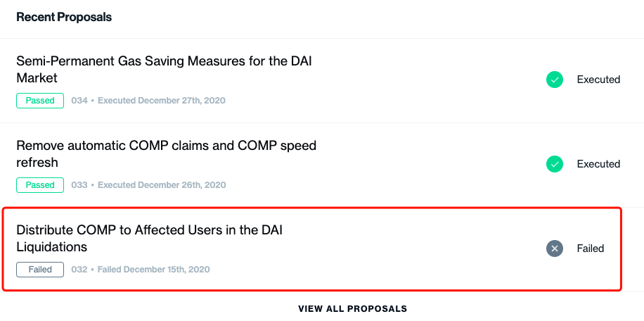The image size is (644, 321).
Task: Click proposal number 032
Action: [79, 270]
